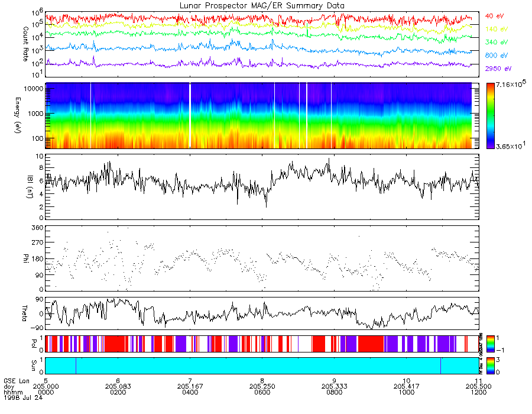Viewport: 532px width, 414px height.
Task: Select the 340 eV green legend label
Action: 497,43
